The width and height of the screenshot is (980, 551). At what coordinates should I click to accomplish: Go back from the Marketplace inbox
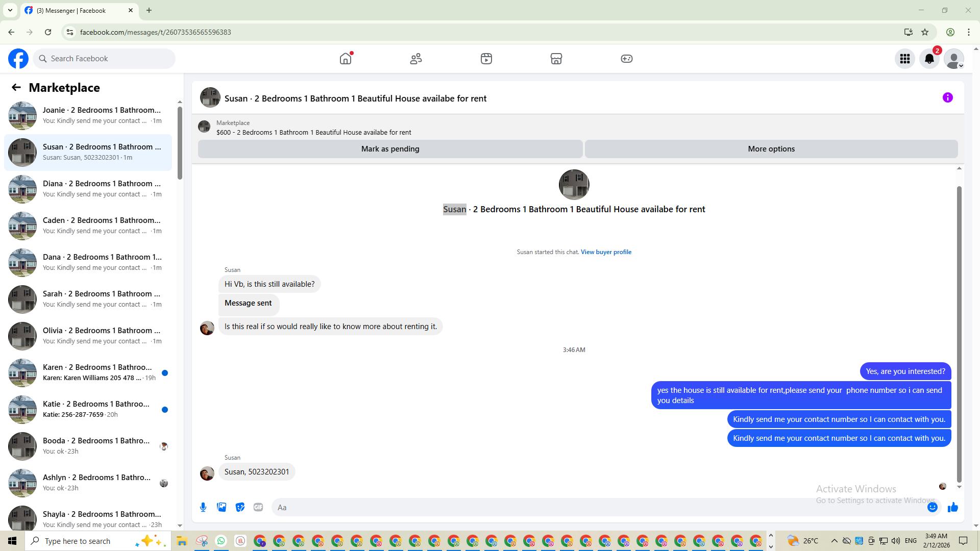coord(16,88)
